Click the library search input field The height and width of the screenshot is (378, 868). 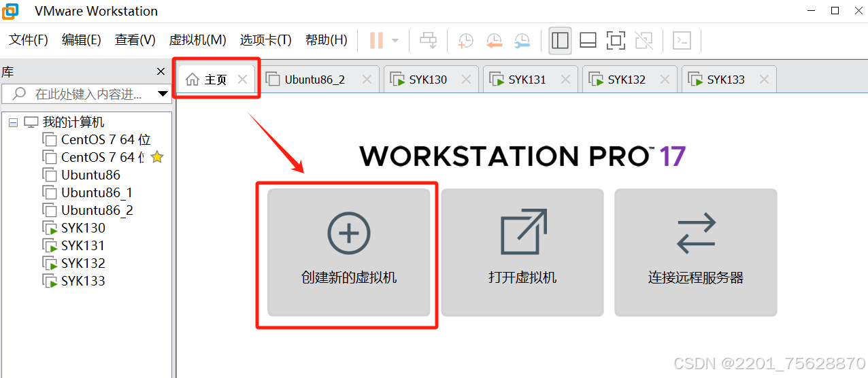point(86,94)
